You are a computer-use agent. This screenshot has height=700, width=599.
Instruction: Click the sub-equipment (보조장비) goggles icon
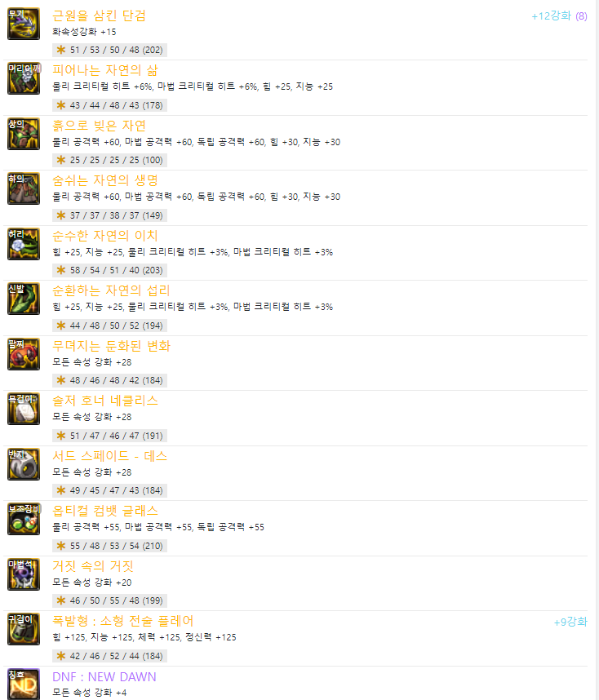24,519
